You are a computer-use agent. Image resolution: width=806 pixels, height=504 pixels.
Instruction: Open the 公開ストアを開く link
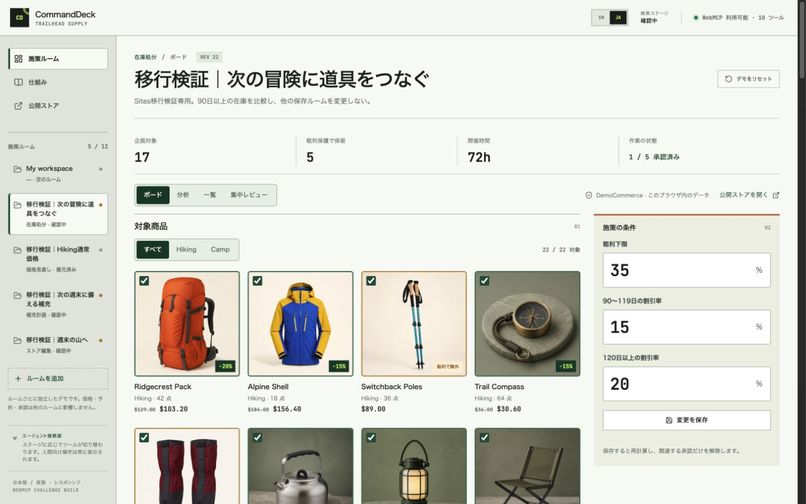coord(749,195)
